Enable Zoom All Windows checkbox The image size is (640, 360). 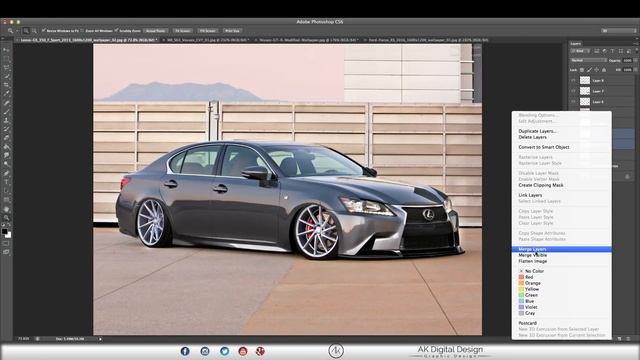point(82,31)
